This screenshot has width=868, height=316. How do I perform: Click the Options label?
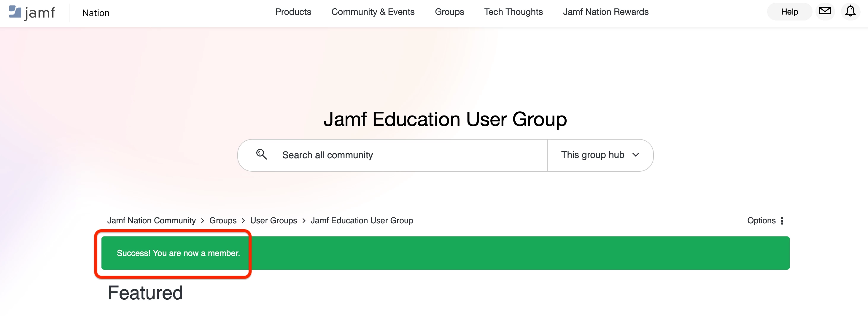[761, 221]
